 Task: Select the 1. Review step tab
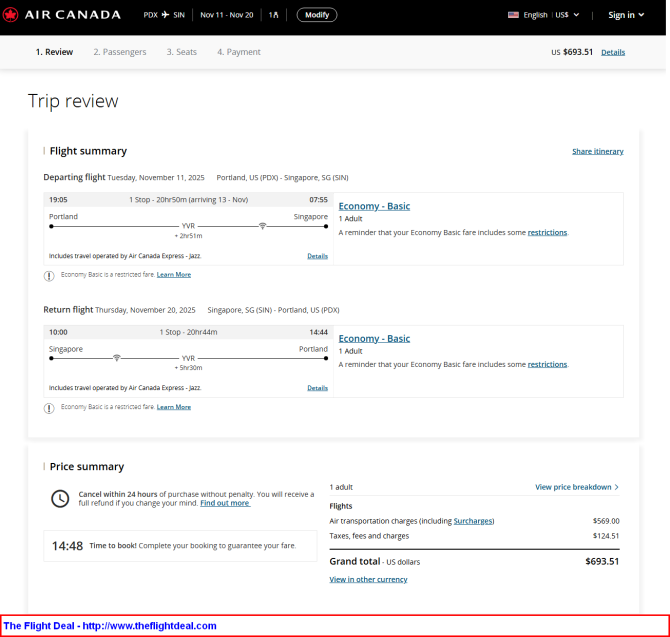pos(54,52)
